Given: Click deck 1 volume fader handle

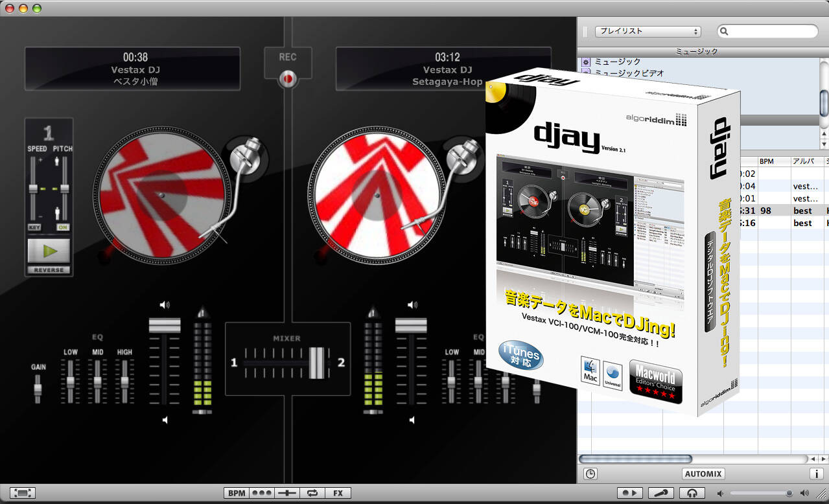Looking at the screenshot, I should [x=165, y=326].
